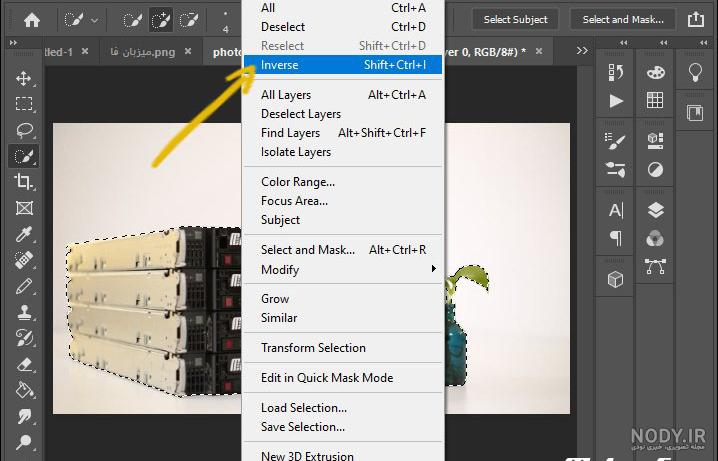Click the Select Subject button
This screenshot has width=718, height=461.
coord(516,20)
